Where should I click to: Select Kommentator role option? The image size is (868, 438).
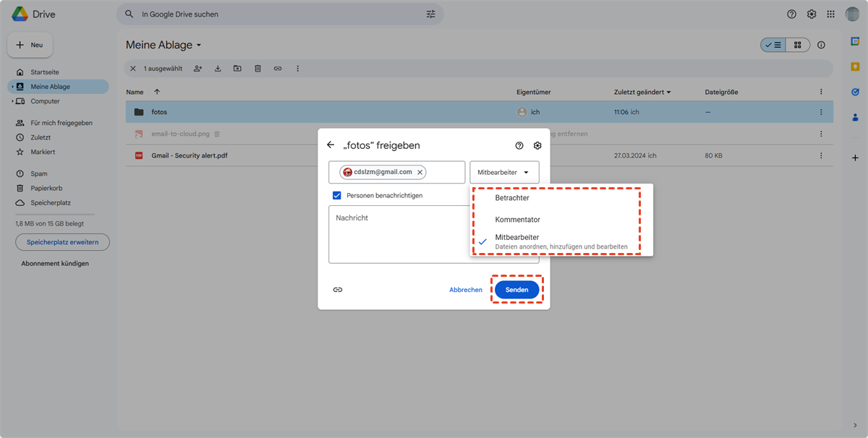(517, 220)
